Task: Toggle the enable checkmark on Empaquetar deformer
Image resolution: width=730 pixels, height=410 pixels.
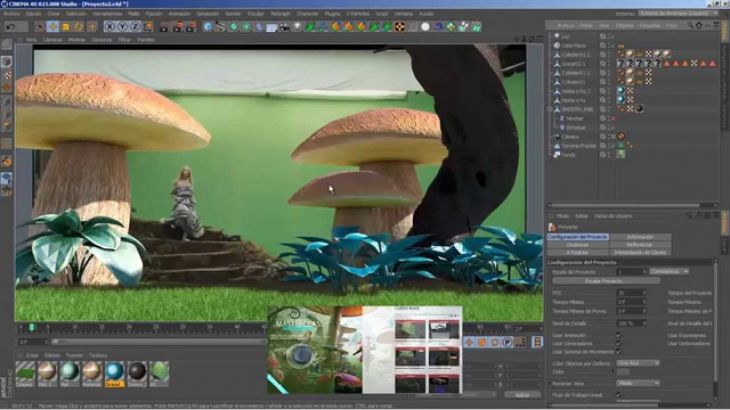Action: tap(612, 128)
